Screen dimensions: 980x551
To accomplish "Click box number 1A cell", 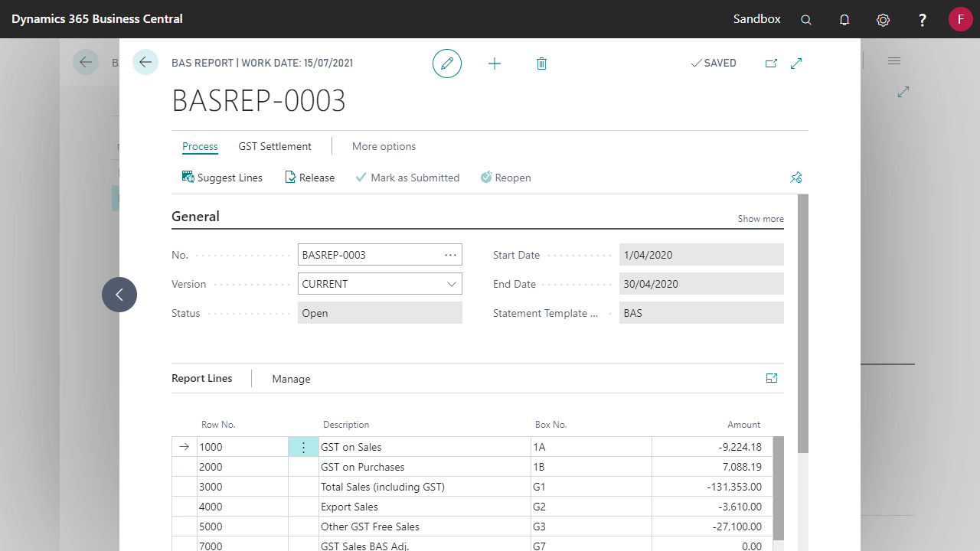I will pyautogui.click(x=591, y=447).
